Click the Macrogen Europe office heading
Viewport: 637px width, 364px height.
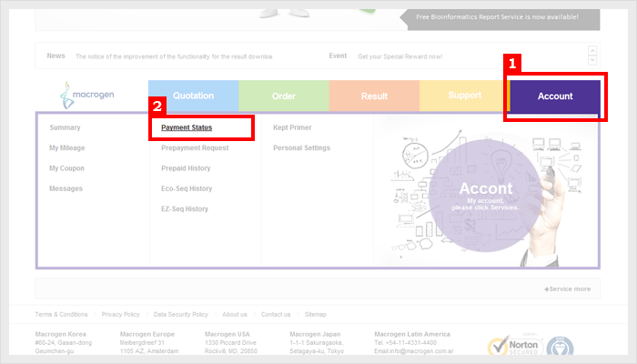pyautogui.click(x=147, y=334)
